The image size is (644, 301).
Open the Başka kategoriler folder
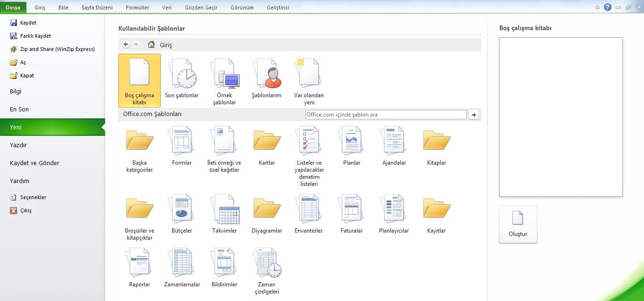coord(140,142)
